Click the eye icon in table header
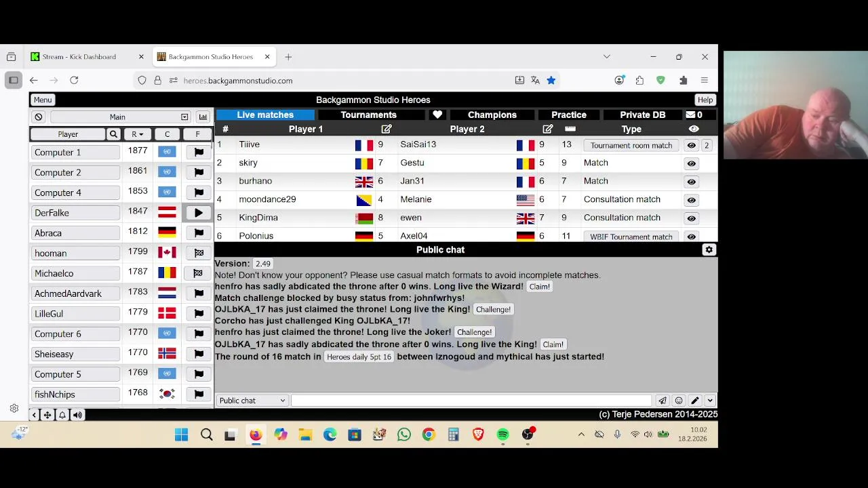Viewport: 868px width, 488px height. pyautogui.click(x=693, y=129)
